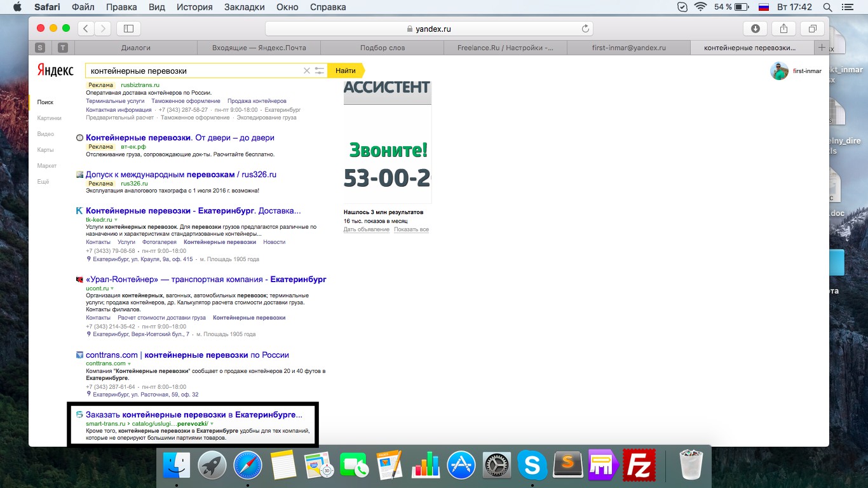Switch to the Входящие — Яндекс.Почта tab
The image size is (868, 488).
pos(259,48)
